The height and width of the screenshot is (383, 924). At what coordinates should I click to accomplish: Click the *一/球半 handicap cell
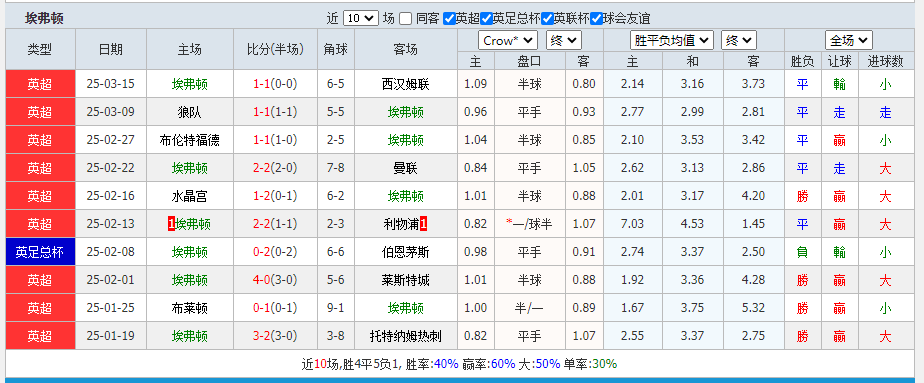pos(529,224)
